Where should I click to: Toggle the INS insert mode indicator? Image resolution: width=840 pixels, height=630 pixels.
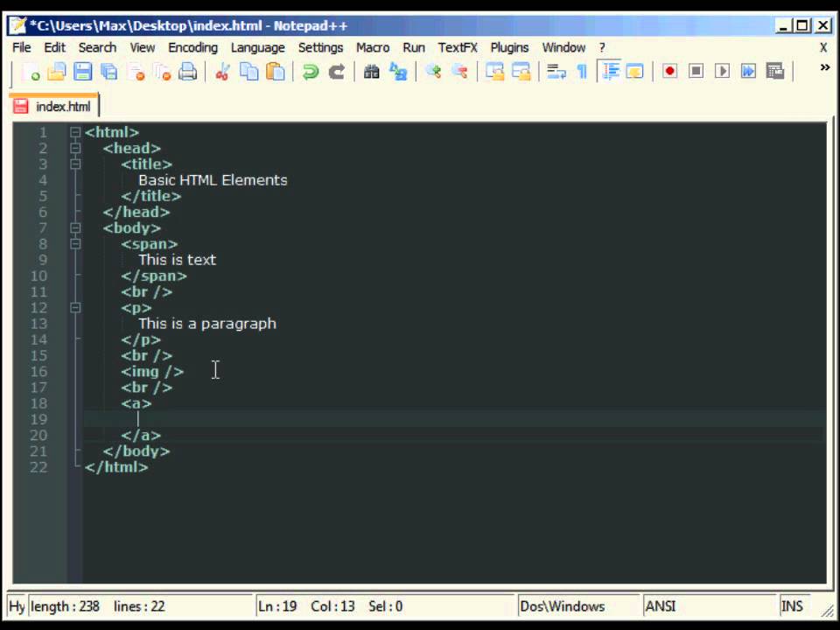(795, 606)
